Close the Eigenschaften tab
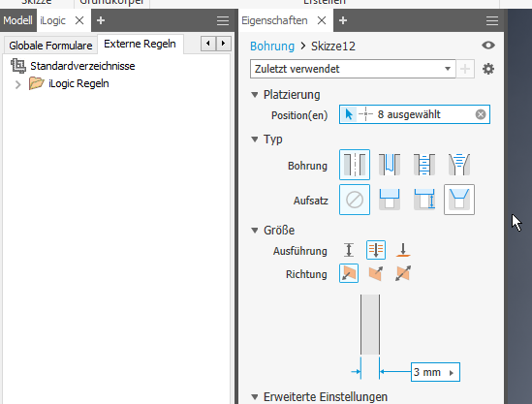The width and height of the screenshot is (532, 404). click(322, 20)
